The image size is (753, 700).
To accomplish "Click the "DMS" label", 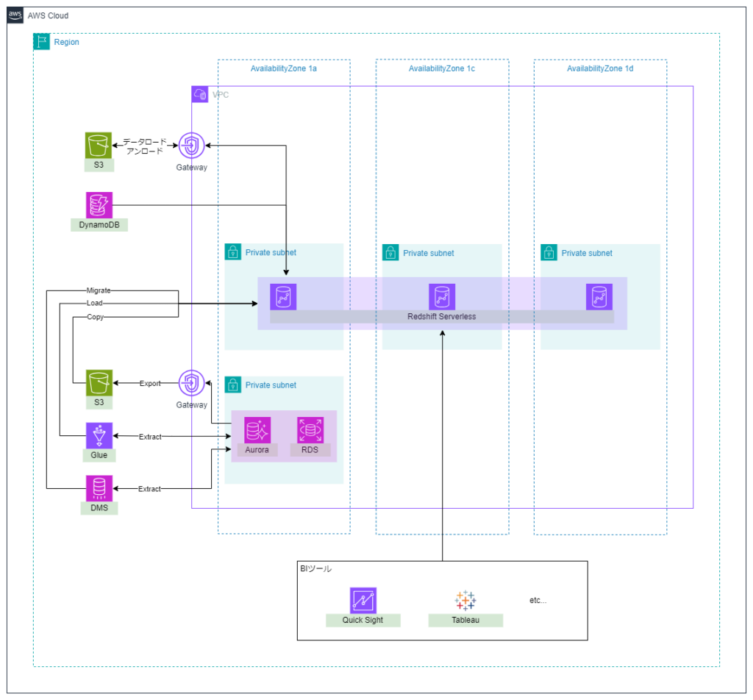I will pyautogui.click(x=99, y=508).
